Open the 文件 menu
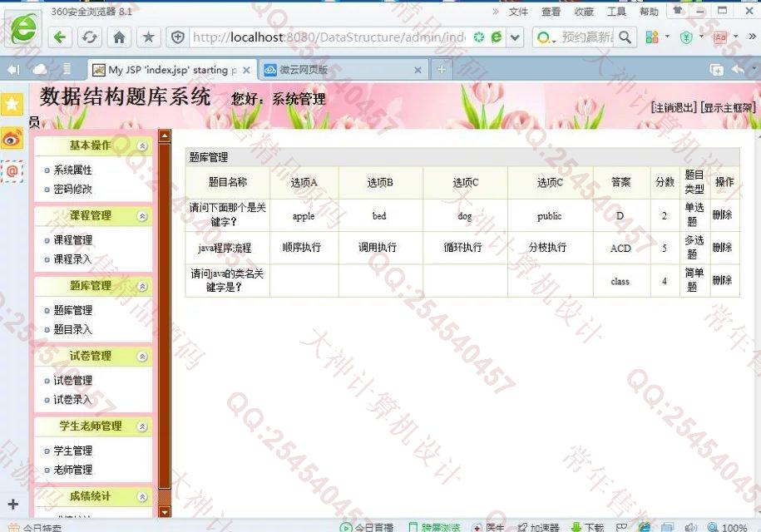 (518, 12)
